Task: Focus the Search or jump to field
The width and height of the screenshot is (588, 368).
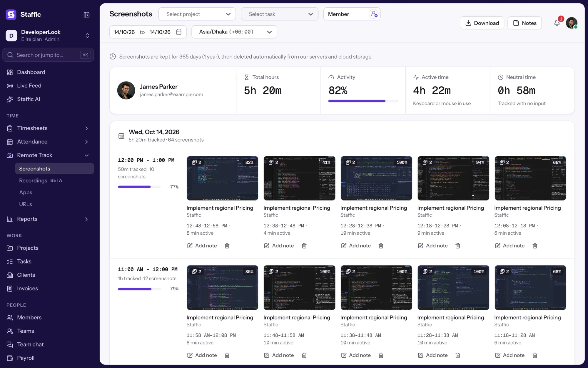Action: [48, 55]
